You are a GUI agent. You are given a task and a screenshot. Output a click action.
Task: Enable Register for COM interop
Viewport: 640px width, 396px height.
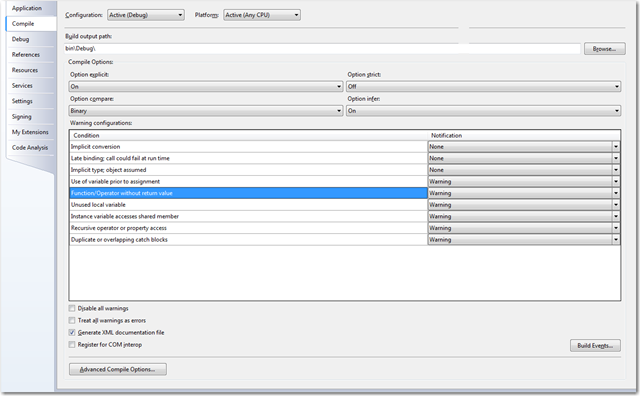[x=72, y=345]
